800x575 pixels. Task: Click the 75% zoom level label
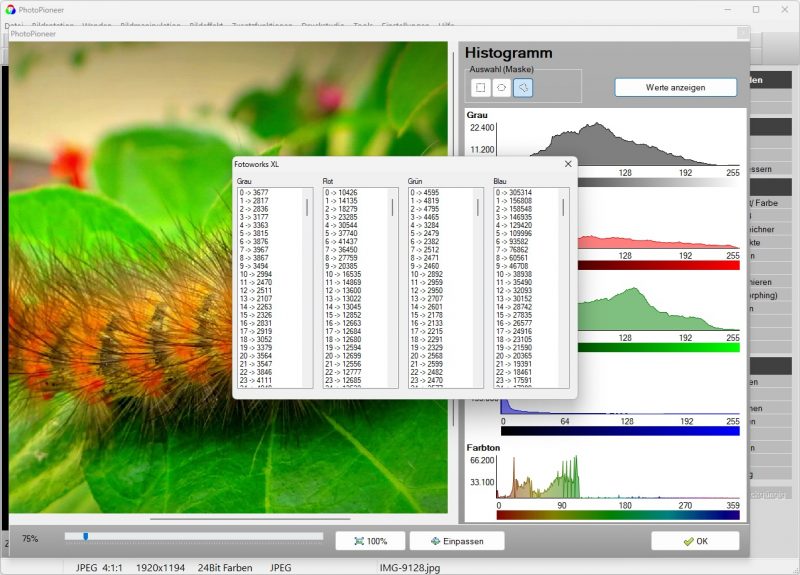(30, 538)
